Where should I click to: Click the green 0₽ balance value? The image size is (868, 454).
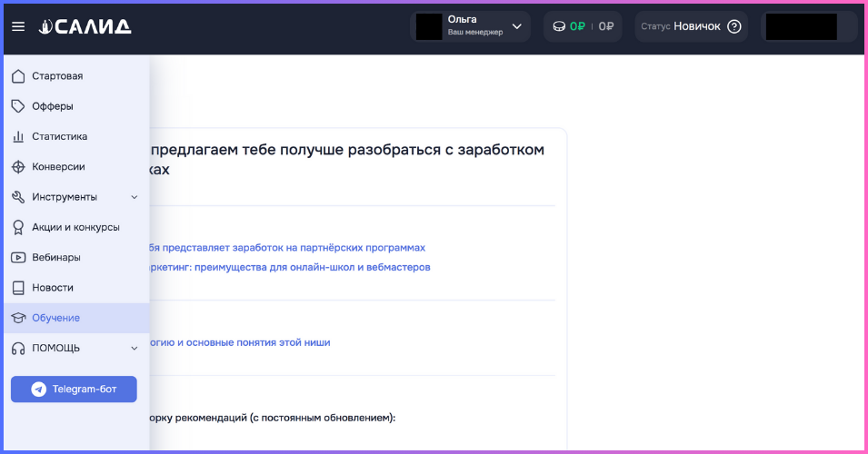(577, 26)
